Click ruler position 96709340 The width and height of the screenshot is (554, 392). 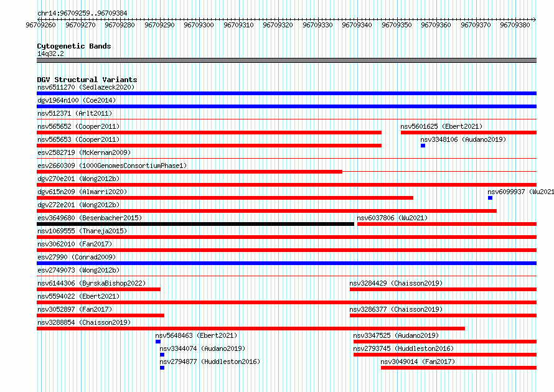(357, 25)
